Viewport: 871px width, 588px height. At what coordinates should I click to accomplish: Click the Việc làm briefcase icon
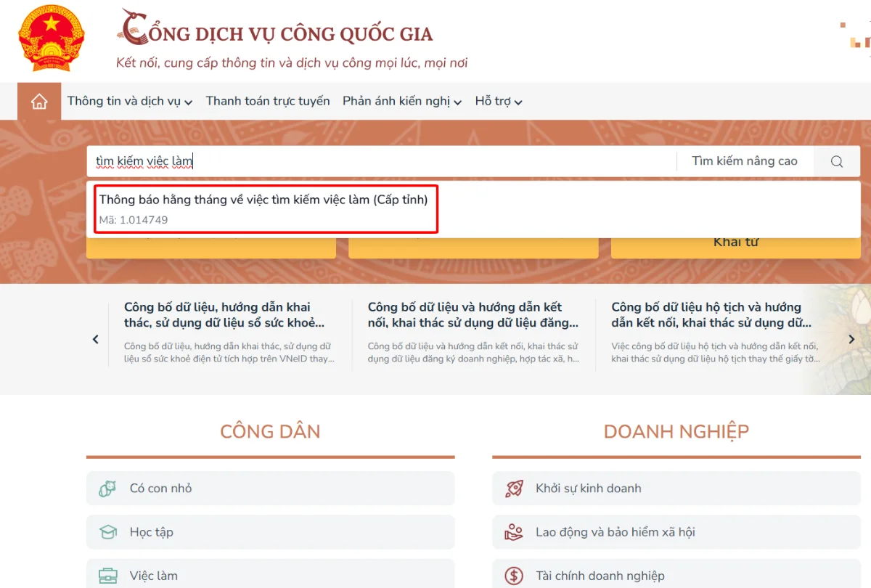tap(107, 576)
